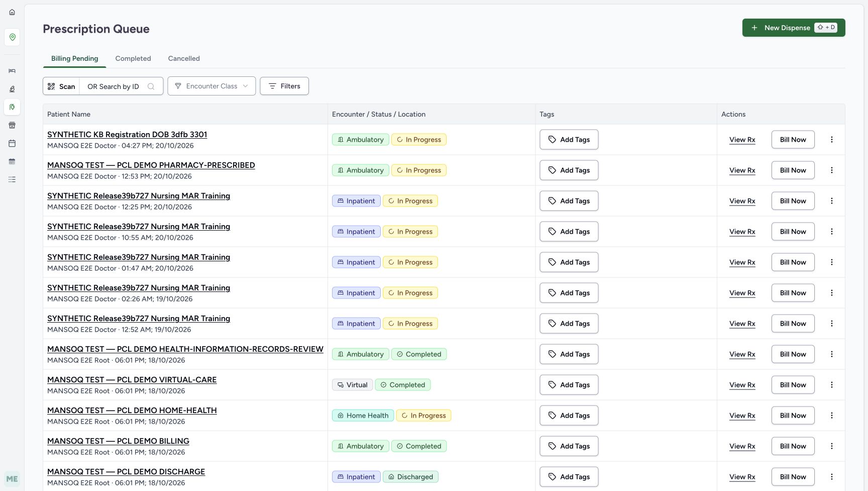Image resolution: width=868 pixels, height=491 pixels.
Task: Switch to the Cancelled tab
Action: coord(184,58)
